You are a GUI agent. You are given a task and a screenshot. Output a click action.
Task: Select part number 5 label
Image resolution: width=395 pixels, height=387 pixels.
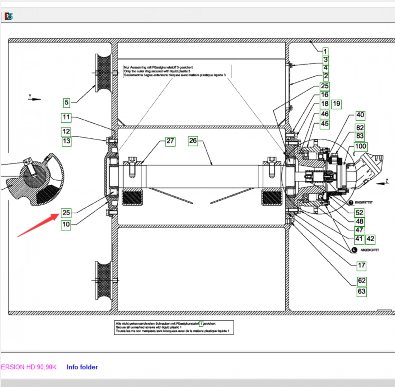[66, 103]
